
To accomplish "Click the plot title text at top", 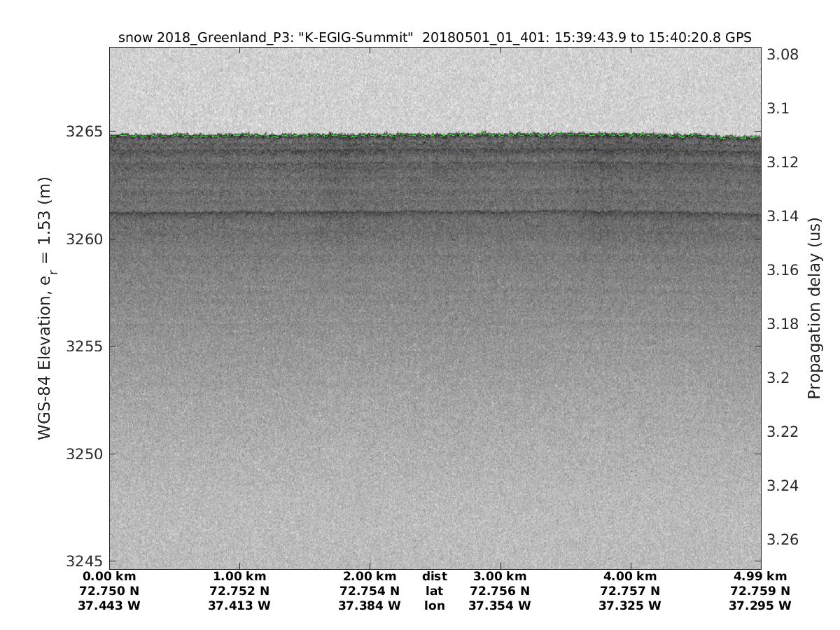I will tap(435, 38).
